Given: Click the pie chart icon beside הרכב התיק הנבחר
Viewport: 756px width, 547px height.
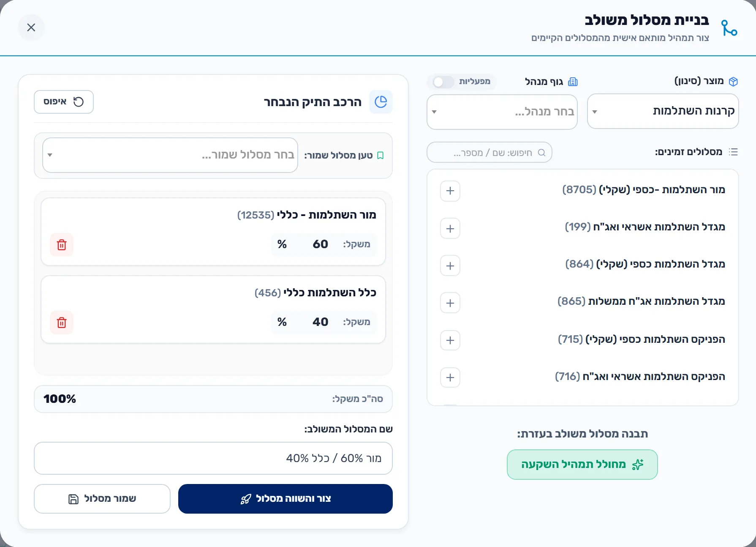Looking at the screenshot, I should [x=381, y=102].
